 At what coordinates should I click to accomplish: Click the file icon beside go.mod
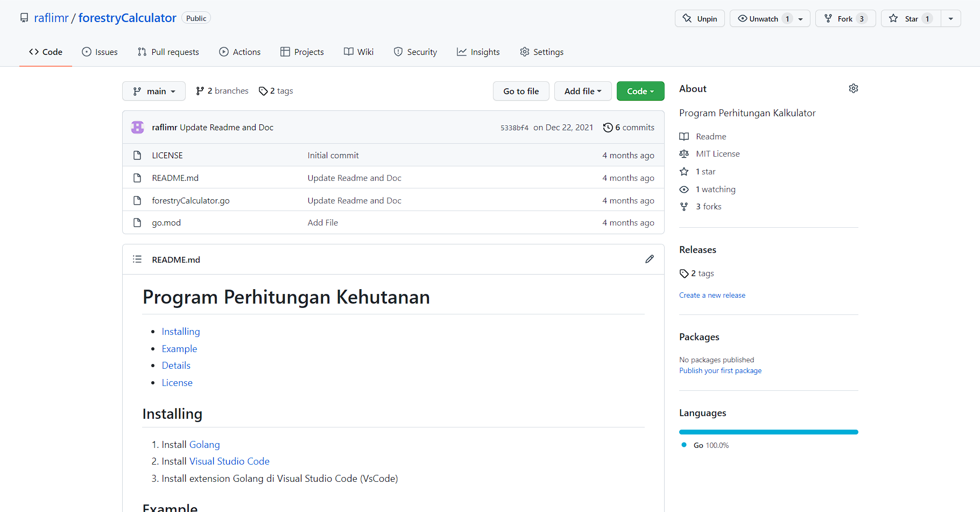pos(137,222)
